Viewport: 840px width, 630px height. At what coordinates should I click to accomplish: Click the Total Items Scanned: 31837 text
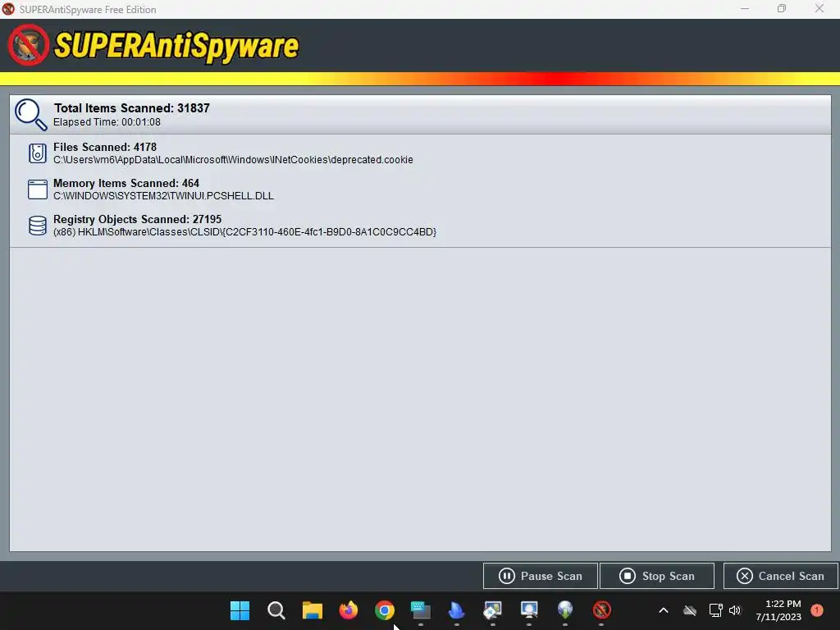click(132, 108)
